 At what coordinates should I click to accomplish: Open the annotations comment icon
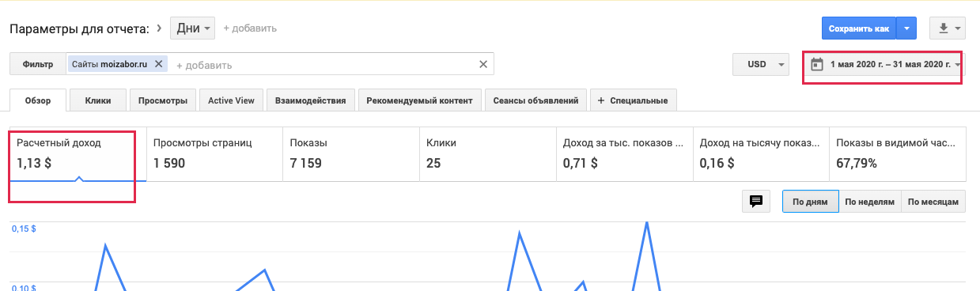coord(755,202)
